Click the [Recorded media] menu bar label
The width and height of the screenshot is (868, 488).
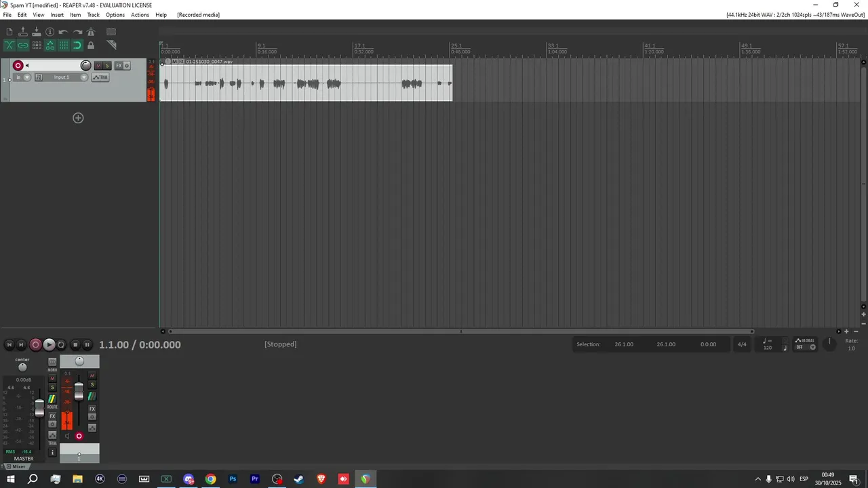coord(199,15)
